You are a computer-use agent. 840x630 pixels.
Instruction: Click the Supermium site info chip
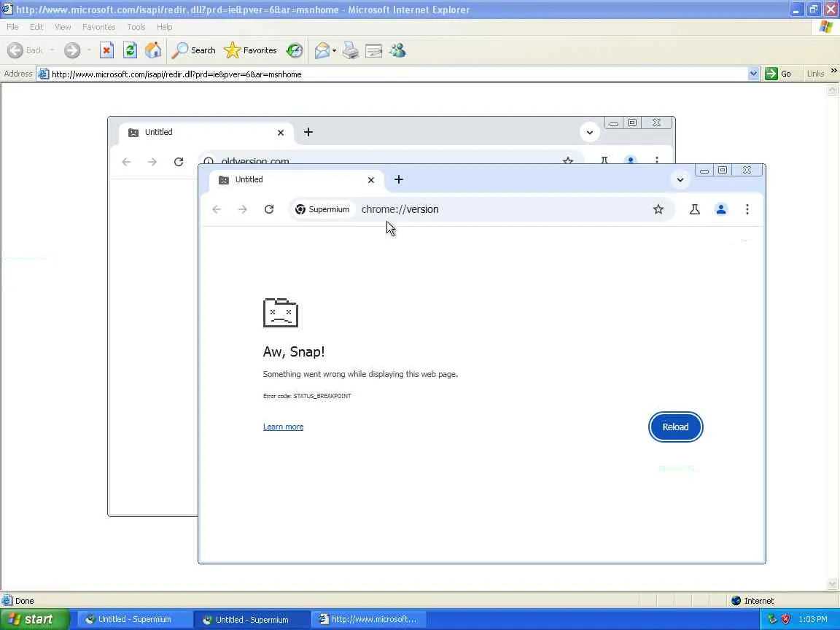pyautogui.click(x=322, y=209)
